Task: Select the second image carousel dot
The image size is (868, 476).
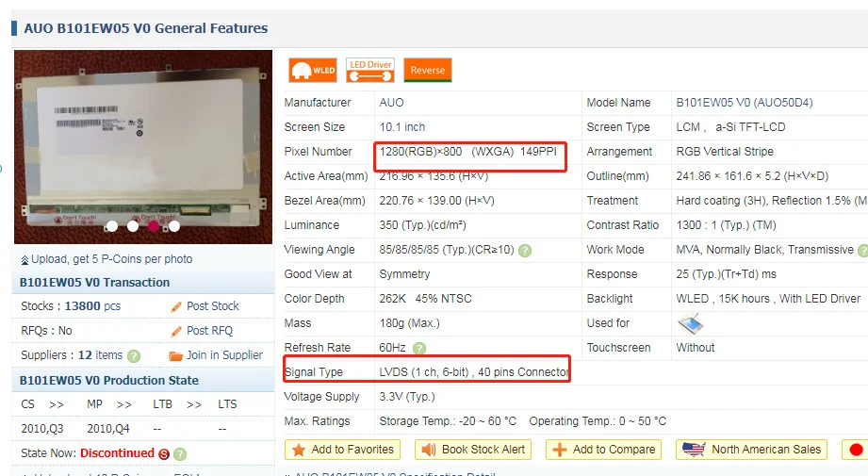Action: click(x=133, y=226)
